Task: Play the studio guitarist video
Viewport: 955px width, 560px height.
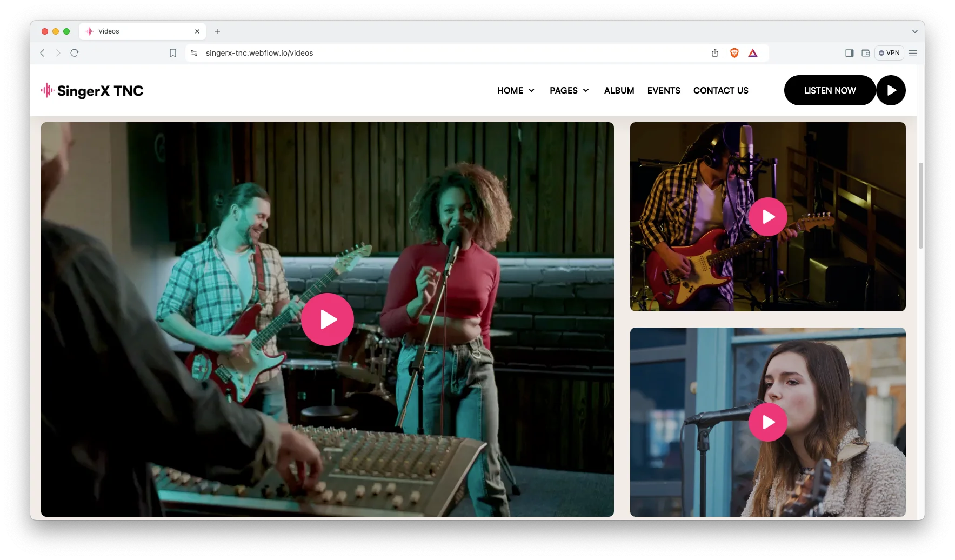Action: pyautogui.click(x=767, y=217)
